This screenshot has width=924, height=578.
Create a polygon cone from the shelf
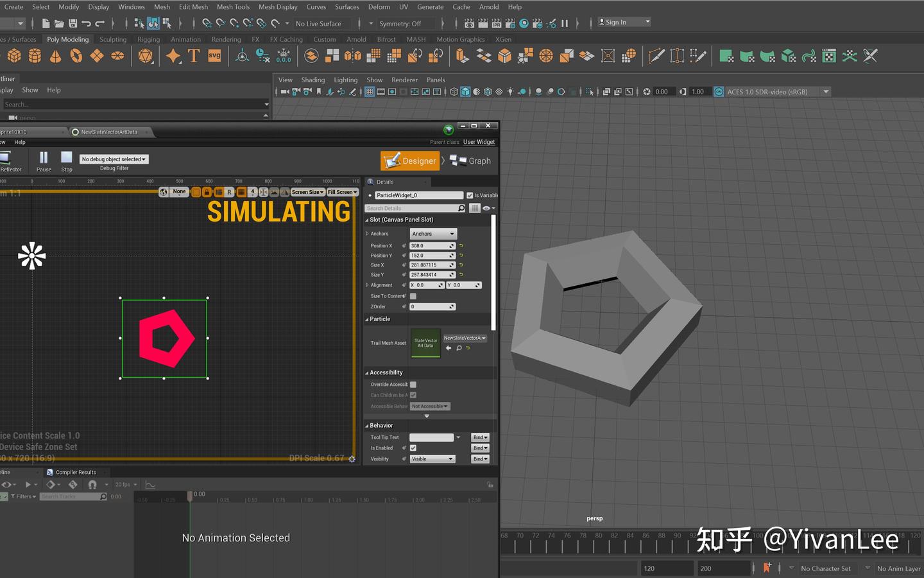click(x=56, y=57)
